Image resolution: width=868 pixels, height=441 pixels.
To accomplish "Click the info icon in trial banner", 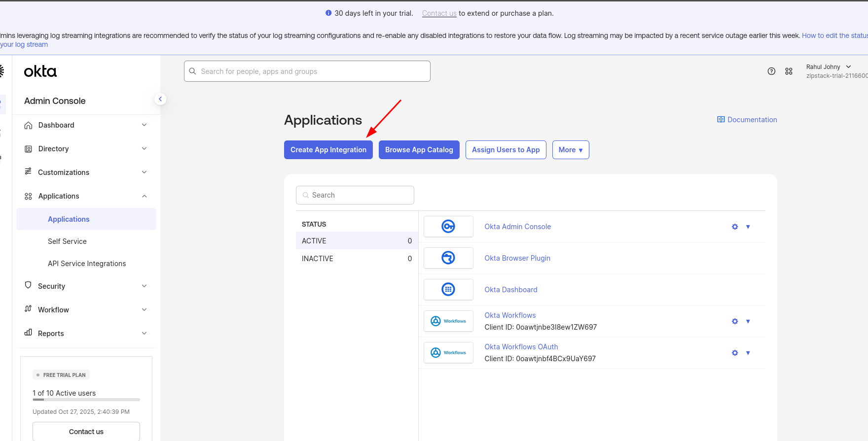I will coord(328,13).
